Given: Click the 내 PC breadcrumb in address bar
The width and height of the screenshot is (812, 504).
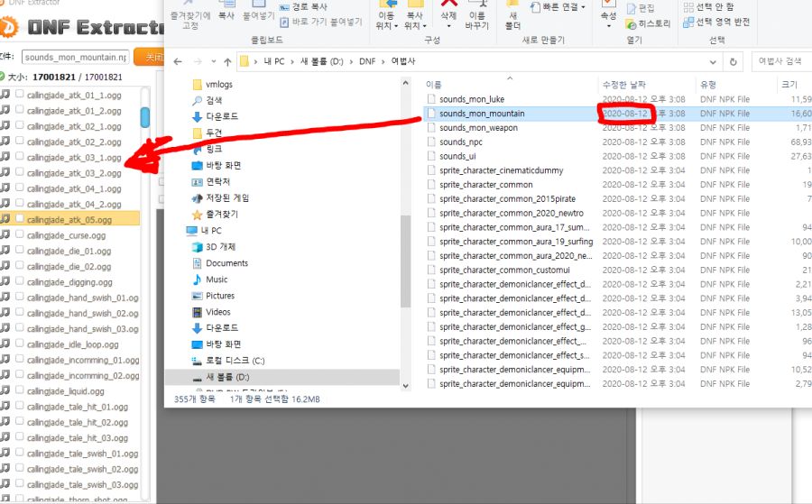Looking at the screenshot, I should tap(274, 61).
